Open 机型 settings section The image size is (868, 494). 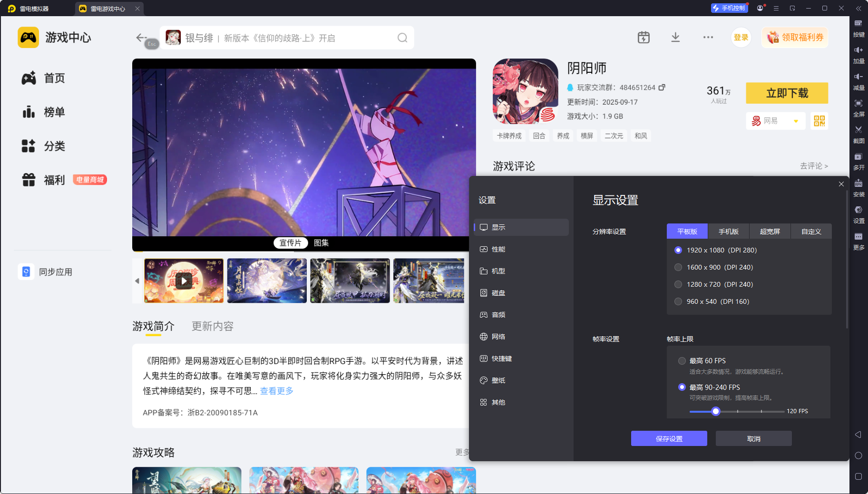[521, 271]
